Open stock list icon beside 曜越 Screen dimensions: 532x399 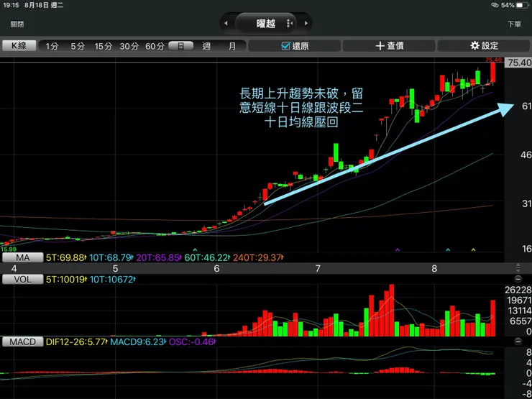pos(290,24)
